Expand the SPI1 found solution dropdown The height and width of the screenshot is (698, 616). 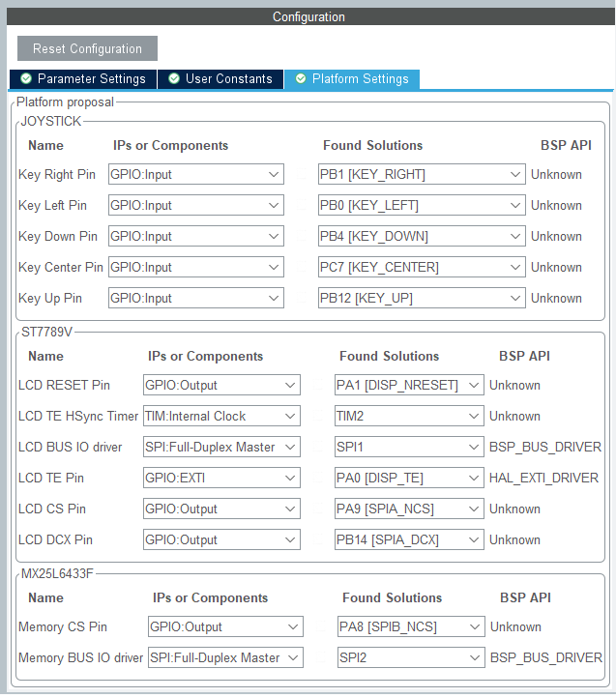pyautogui.click(x=409, y=447)
